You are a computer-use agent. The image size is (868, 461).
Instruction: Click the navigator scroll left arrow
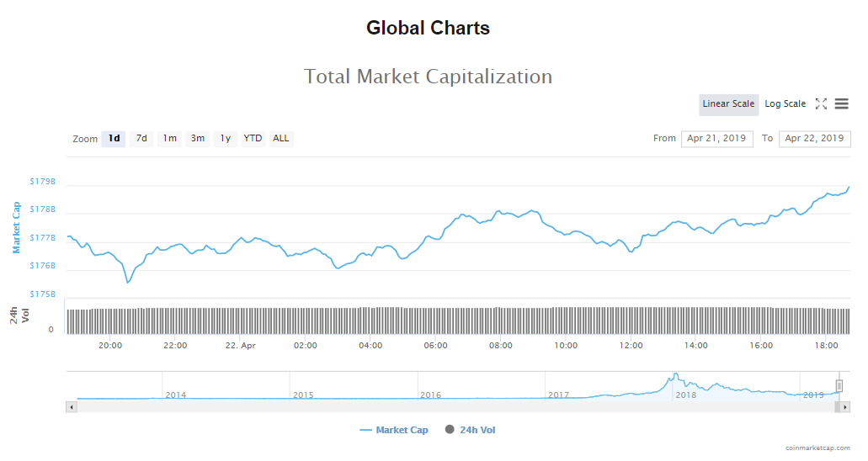pos(72,407)
